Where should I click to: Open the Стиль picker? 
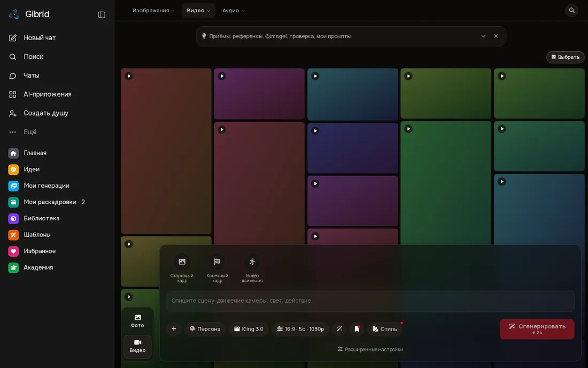pos(385,329)
